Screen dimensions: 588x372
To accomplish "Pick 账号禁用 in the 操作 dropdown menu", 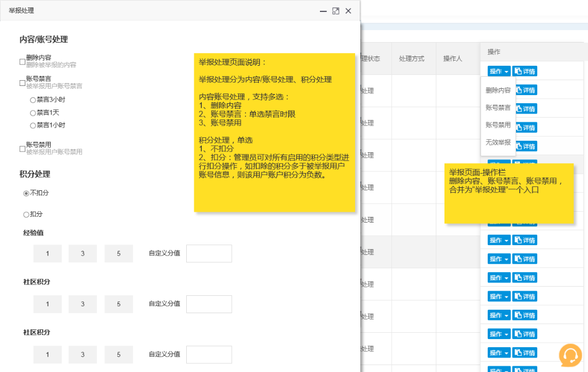I will (x=498, y=125).
